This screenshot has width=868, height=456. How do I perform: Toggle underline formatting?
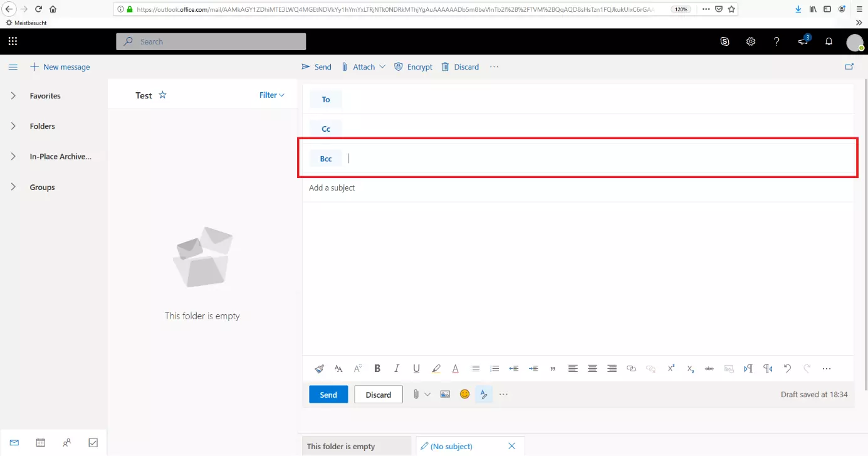(416, 368)
